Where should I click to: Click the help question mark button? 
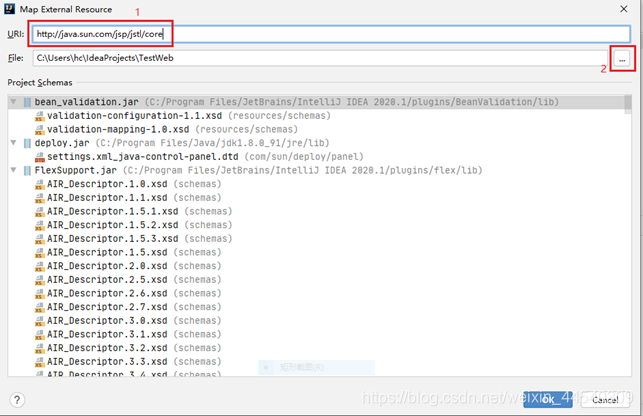pyautogui.click(x=17, y=400)
